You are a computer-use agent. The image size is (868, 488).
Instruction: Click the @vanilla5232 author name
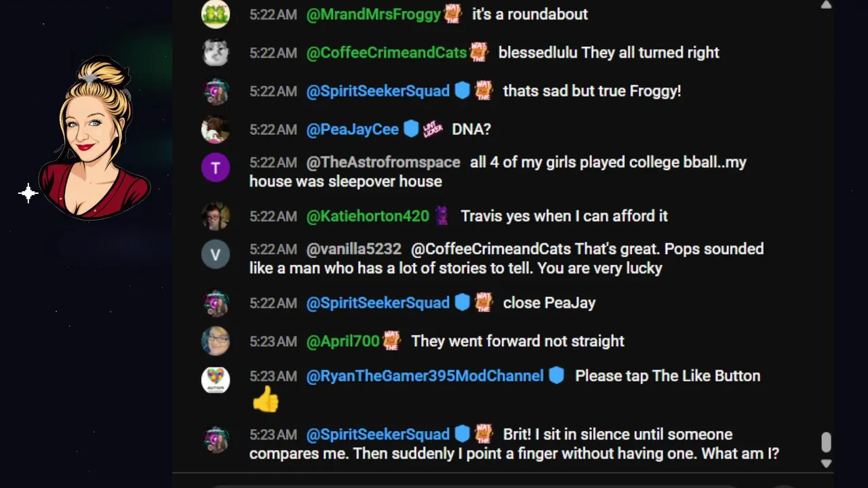tap(353, 249)
